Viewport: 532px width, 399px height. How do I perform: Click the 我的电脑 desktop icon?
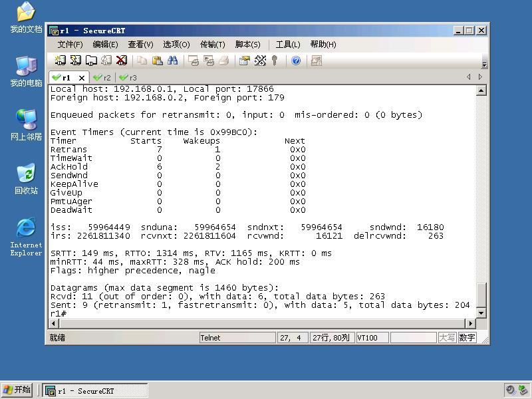tap(26, 72)
